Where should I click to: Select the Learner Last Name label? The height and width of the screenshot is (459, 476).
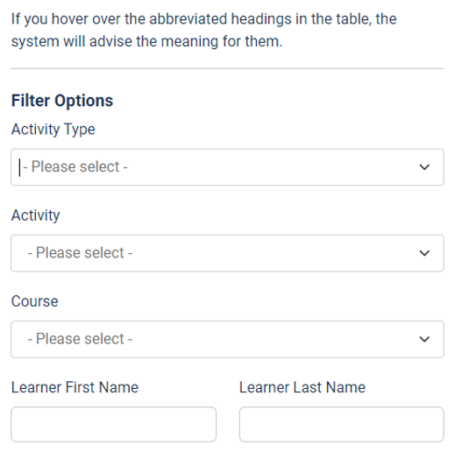(x=302, y=387)
